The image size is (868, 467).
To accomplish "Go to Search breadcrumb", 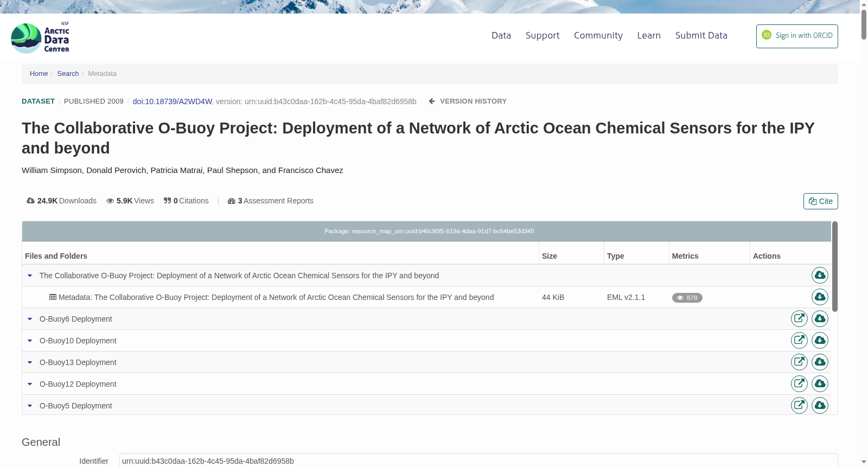I will coord(68,74).
